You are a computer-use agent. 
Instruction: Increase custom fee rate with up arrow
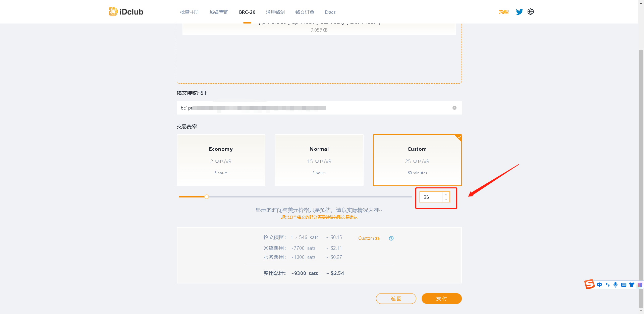click(x=446, y=195)
